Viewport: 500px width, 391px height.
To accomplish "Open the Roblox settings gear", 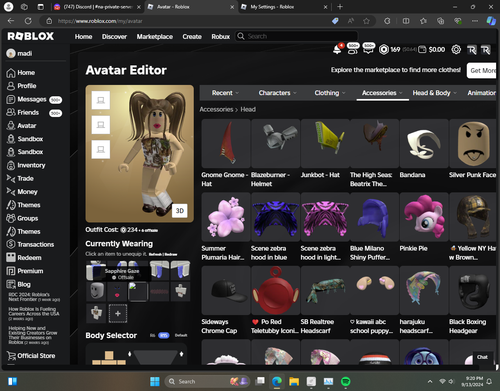I will click(456, 50).
